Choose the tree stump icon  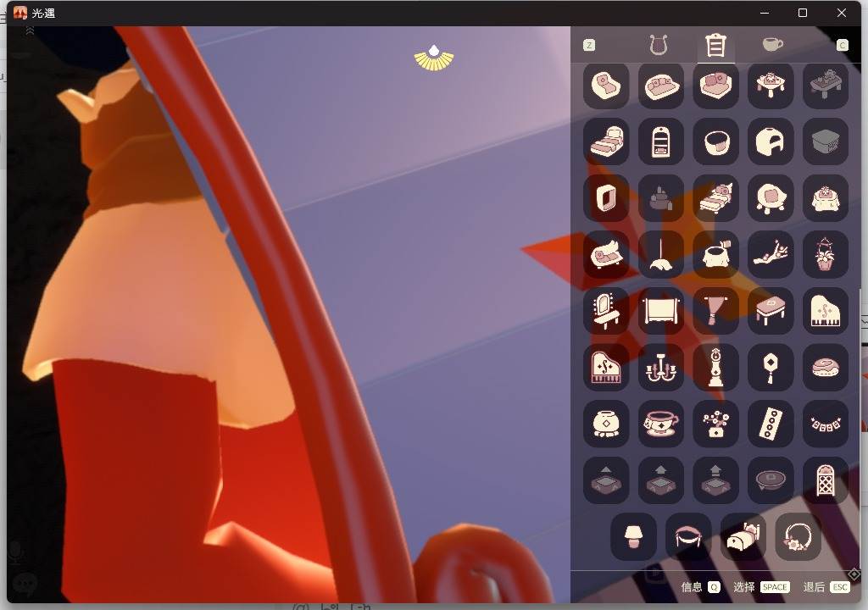[715, 255]
